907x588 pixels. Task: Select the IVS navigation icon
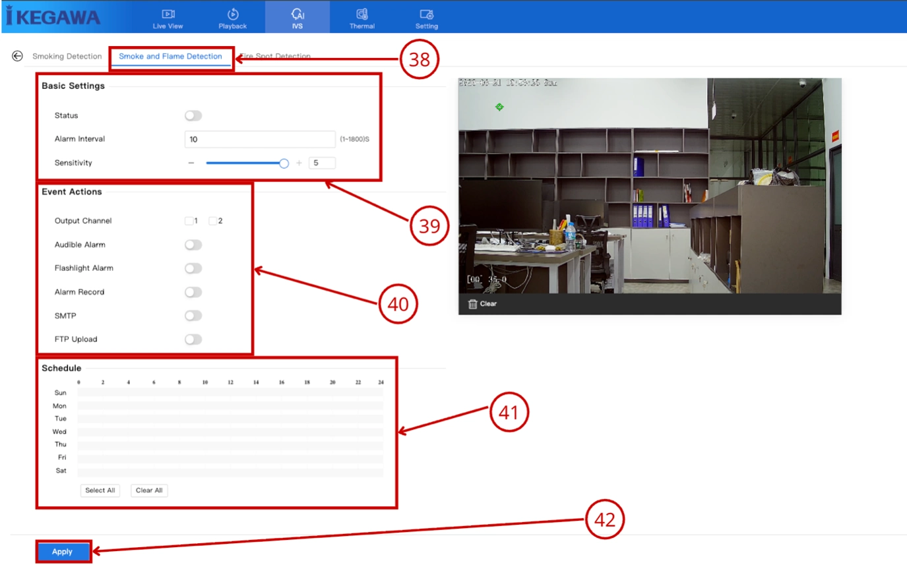[297, 14]
